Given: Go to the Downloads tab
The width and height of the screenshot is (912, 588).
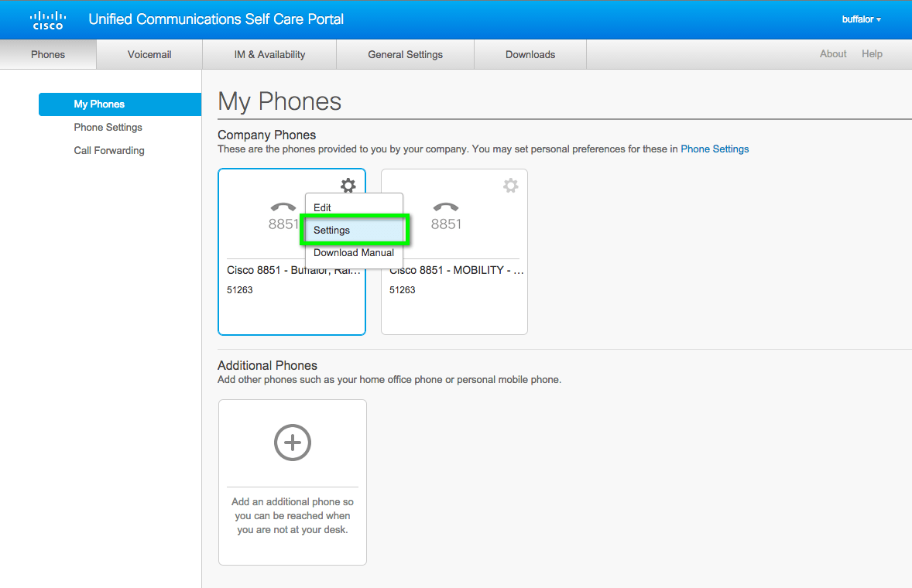Looking at the screenshot, I should pyautogui.click(x=530, y=55).
